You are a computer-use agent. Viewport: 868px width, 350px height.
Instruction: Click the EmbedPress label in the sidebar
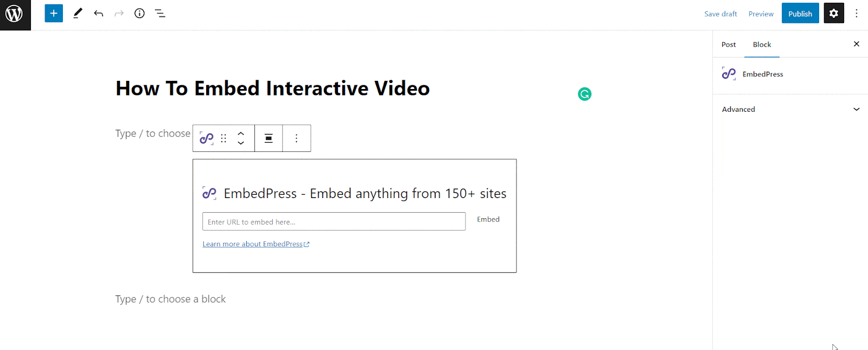click(x=763, y=74)
